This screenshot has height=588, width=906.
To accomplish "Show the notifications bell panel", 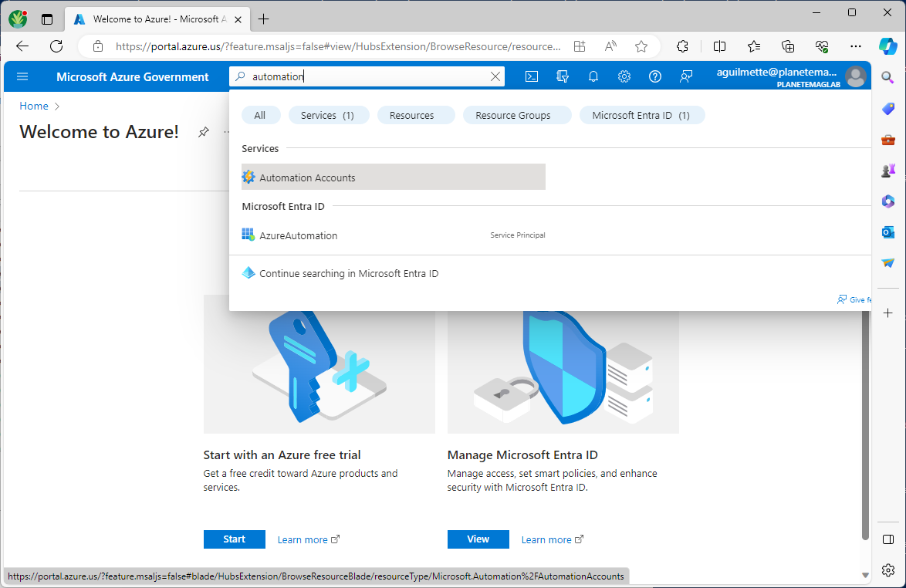I will [x=593, y=76].
